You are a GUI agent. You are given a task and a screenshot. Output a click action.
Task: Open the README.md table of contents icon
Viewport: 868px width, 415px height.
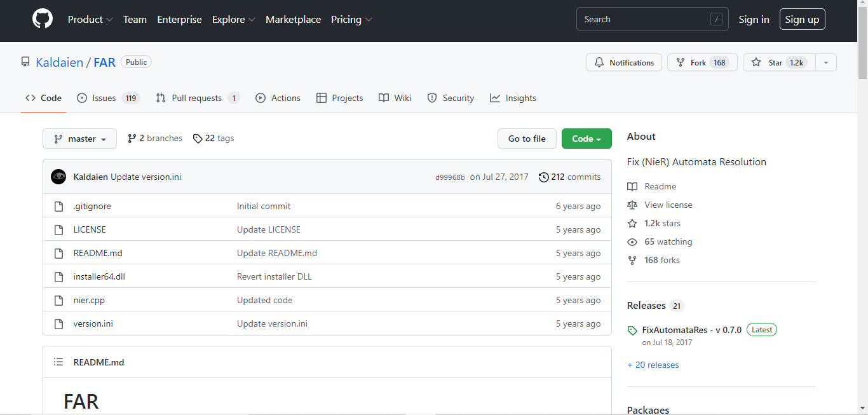click(58, 362)
